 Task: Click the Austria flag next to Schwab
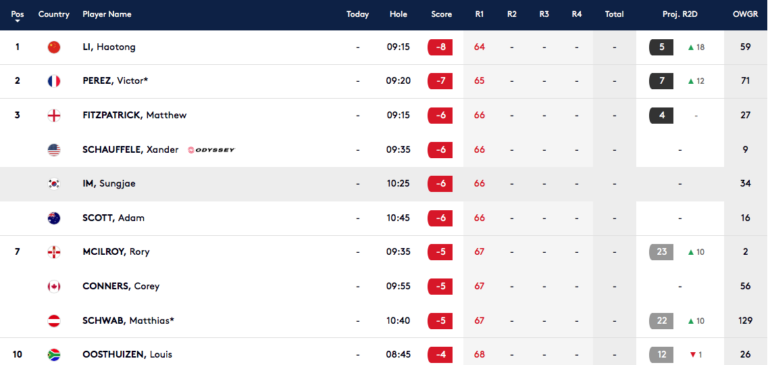[x=54, y=321]
